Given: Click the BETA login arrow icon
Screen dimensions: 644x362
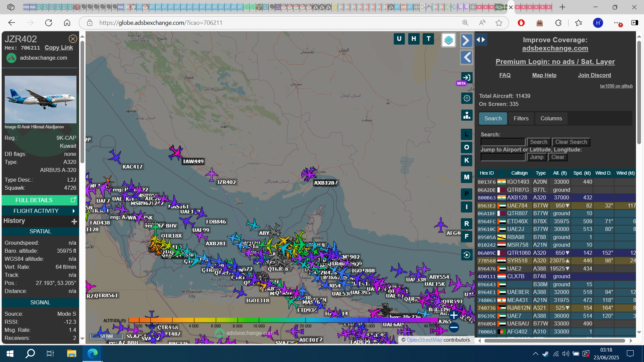Looking at the screenshot, I should (467, 78).
